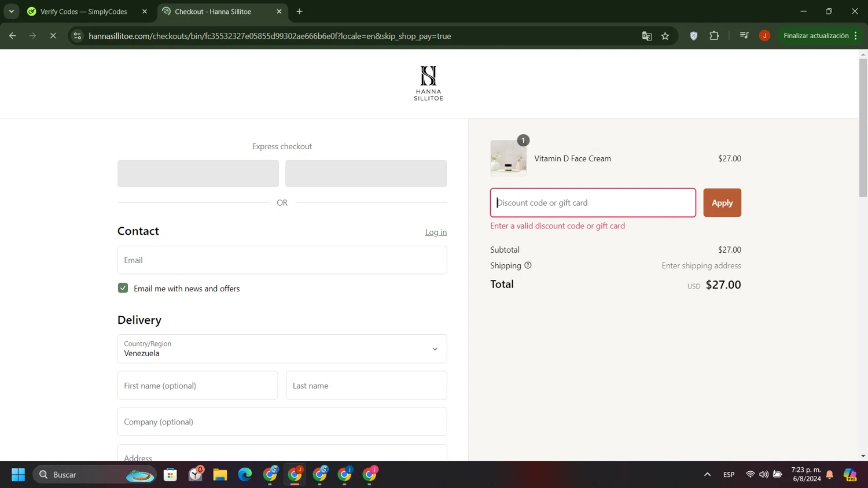Click the page vertical scrollbar
868x488 pixels.
pyautogui.click(x=863, y=127)
